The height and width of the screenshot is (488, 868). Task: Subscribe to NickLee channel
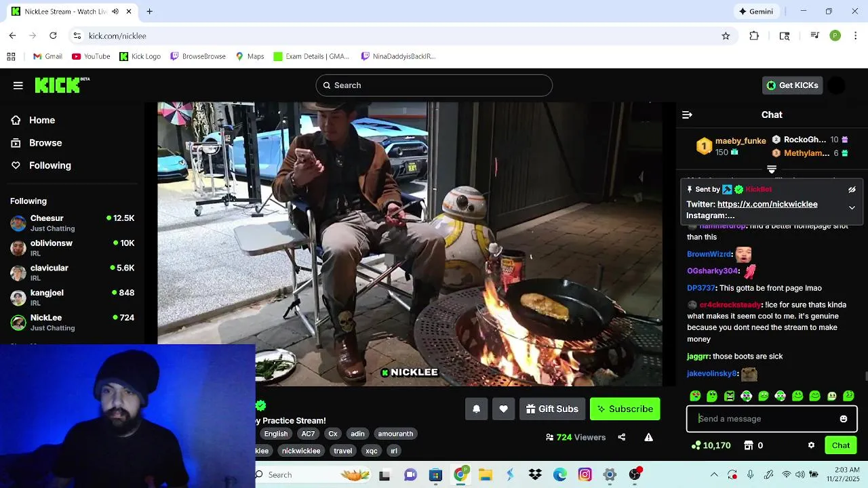[625, 409]
